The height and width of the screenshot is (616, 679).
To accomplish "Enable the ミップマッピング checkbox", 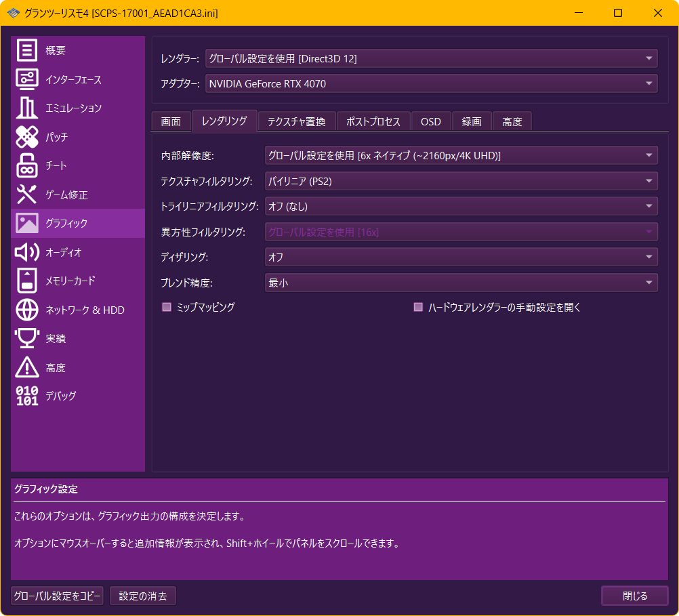I will tap(167, 308).
